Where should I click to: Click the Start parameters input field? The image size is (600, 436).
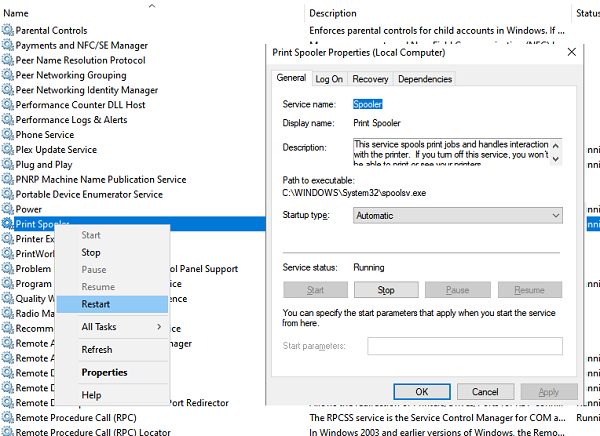pos(465,346)
